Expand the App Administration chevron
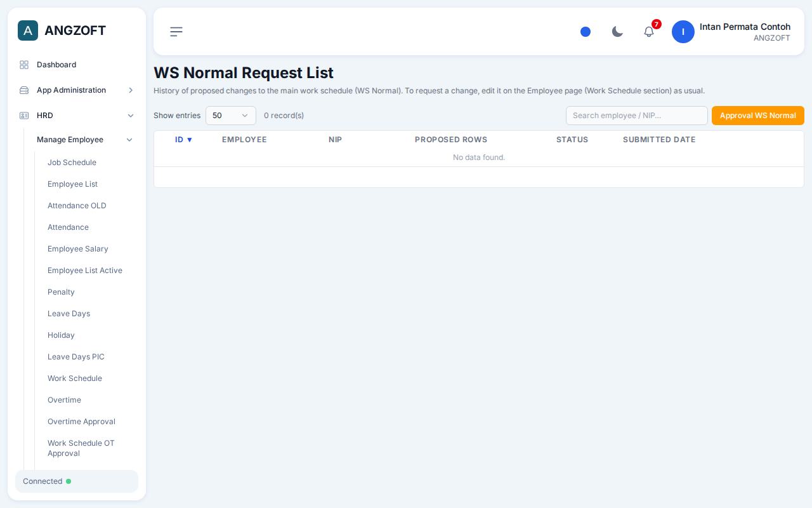Screen dimensions: 812x508 [131, 90]
